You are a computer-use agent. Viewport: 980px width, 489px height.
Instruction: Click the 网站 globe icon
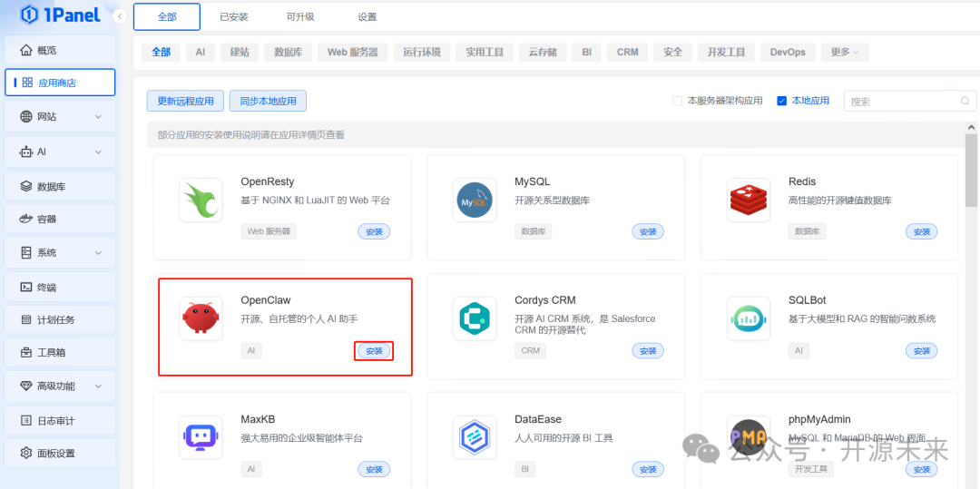[x=25, y=116]
